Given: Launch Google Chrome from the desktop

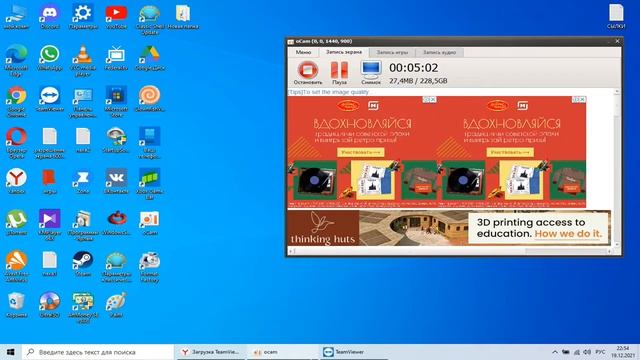Looking at the screenshot, I should [16, 102].
